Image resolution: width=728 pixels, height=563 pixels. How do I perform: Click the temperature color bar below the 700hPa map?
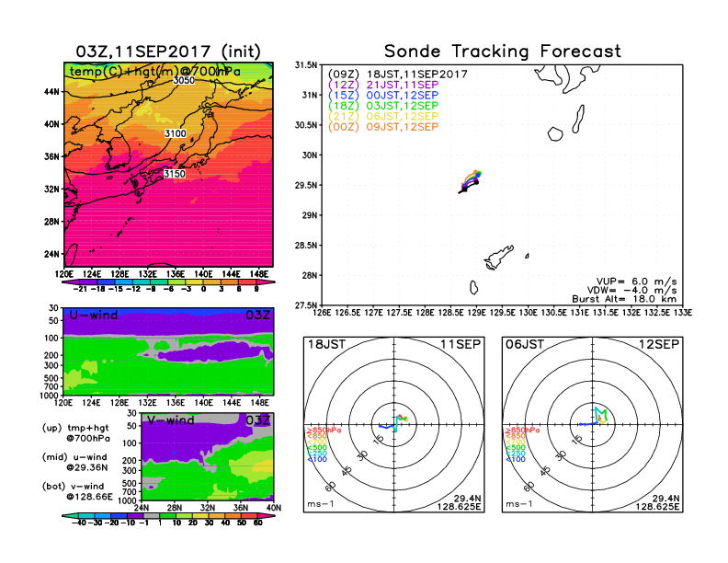tap(168, 282)
